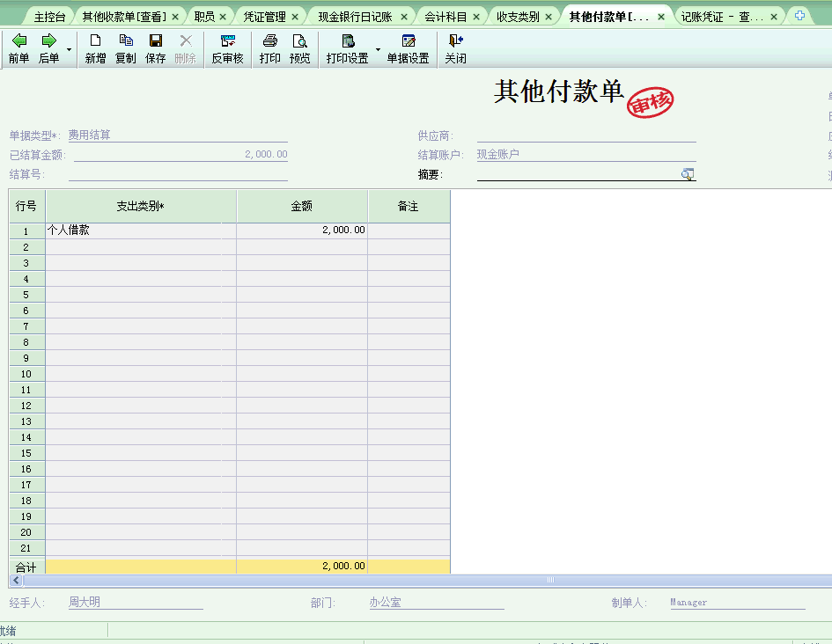
Task: Click the empty 结算号 field
Action: click(x=178, y=174)
